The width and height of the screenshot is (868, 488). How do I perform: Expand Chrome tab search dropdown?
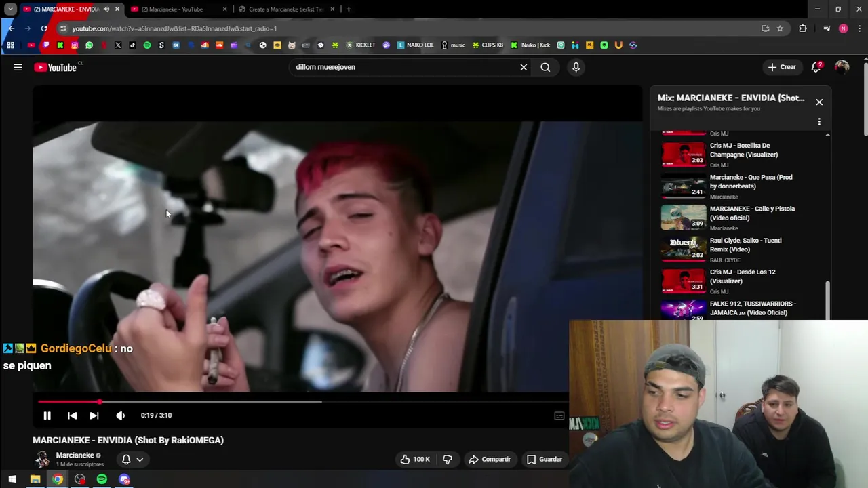pyautogui.click(x=10, y=9)
